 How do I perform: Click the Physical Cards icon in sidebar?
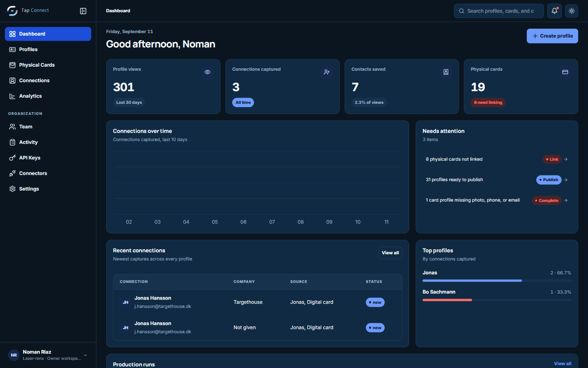(13, 65)
